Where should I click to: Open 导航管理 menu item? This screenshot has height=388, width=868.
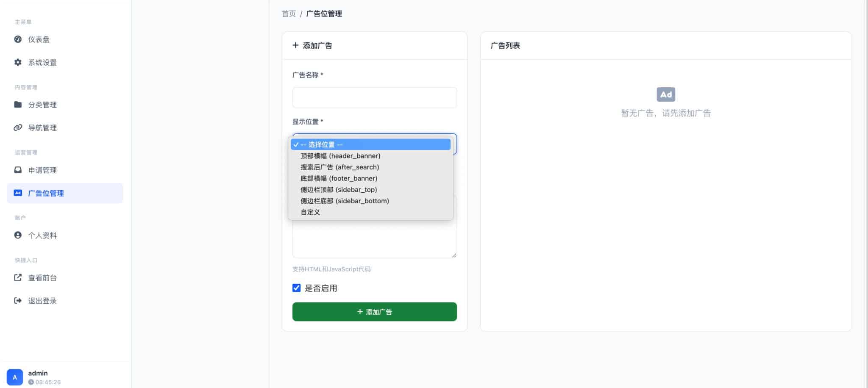tap(65, 127)
